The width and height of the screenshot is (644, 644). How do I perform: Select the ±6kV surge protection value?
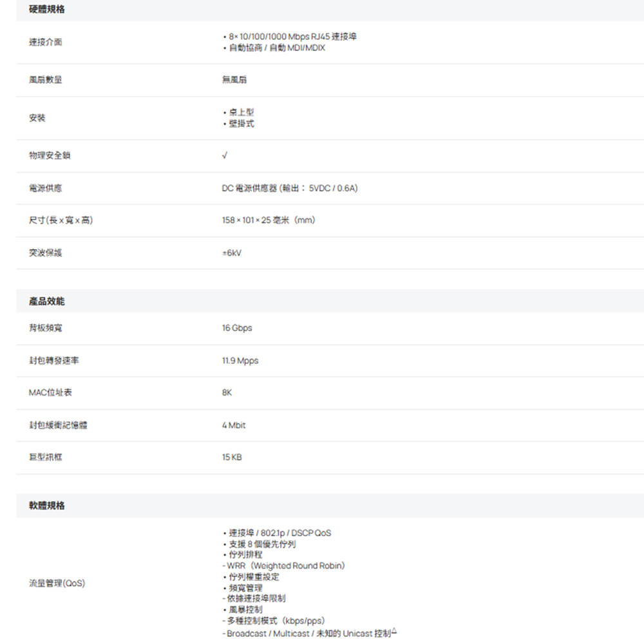tap(232, 253)
